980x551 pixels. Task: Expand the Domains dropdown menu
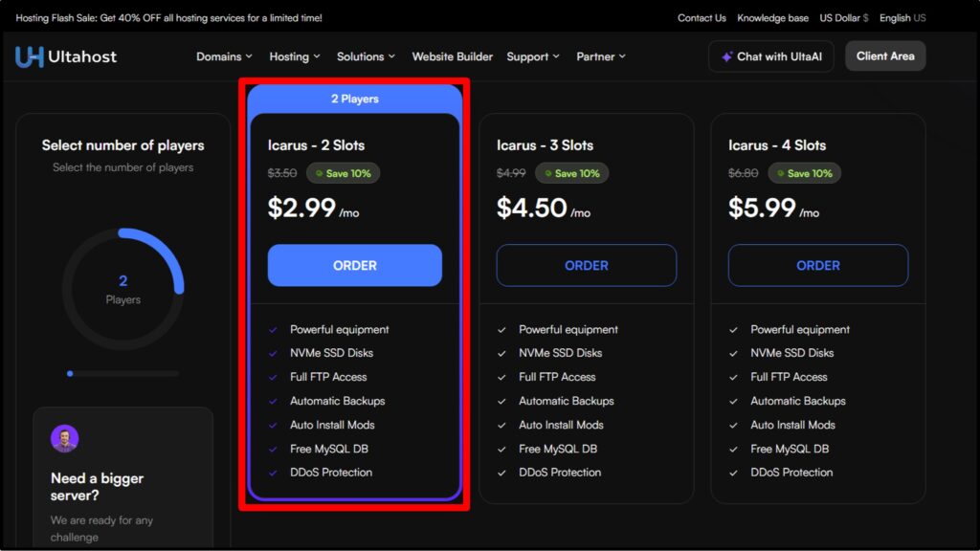tap(224, 56)
